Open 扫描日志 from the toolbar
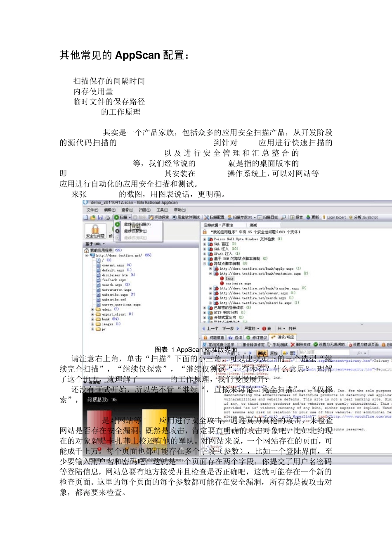392x555 pixels. tap(268, 217)
